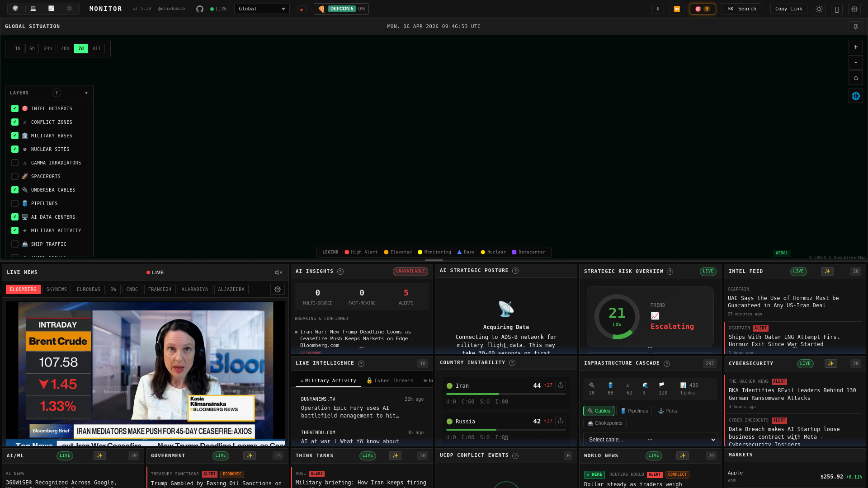
Task: Unmute the Live News stream
Action: pos(278,272)
